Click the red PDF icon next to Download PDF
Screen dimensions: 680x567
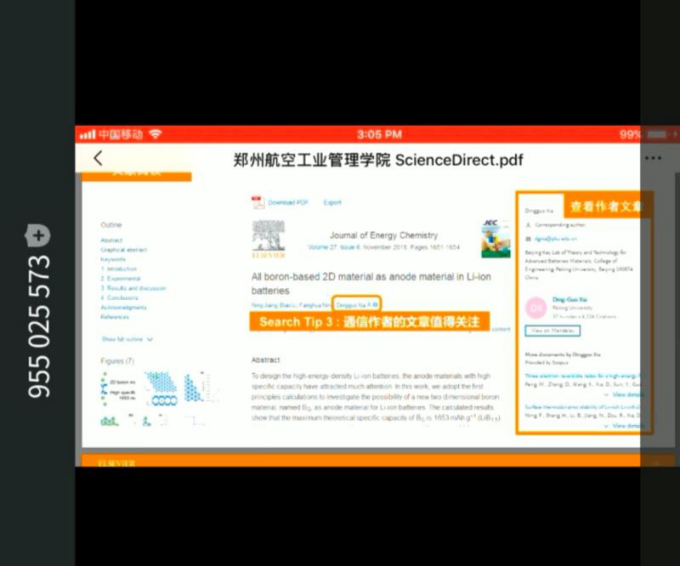click(258, 202)
